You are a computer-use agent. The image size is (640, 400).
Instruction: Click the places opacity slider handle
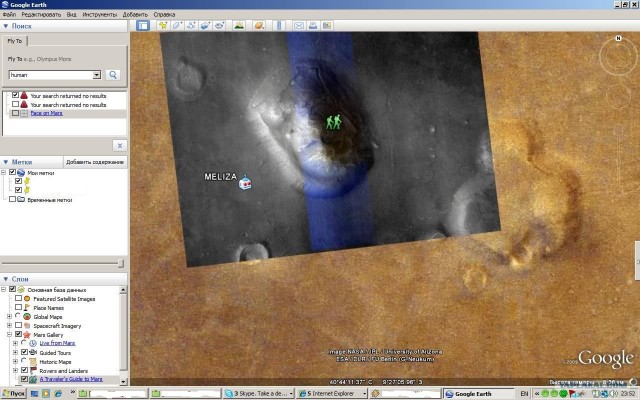(120, 263)
